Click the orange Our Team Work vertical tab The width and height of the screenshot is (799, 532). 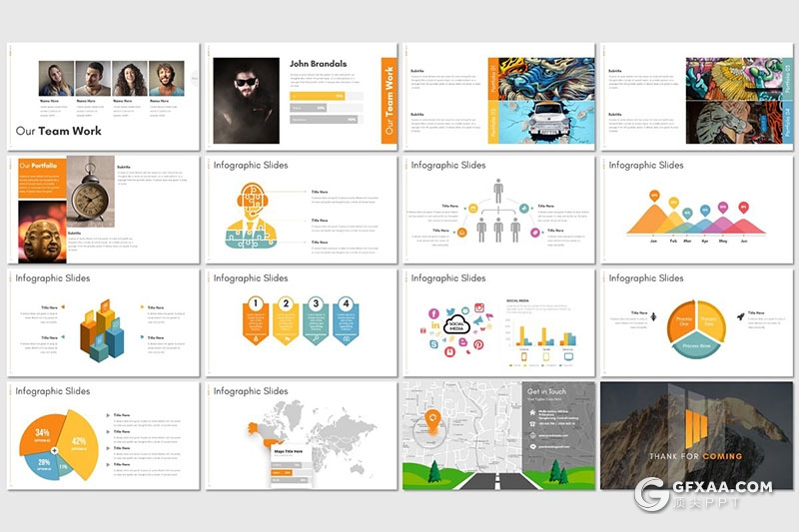(x=389, y=101)
